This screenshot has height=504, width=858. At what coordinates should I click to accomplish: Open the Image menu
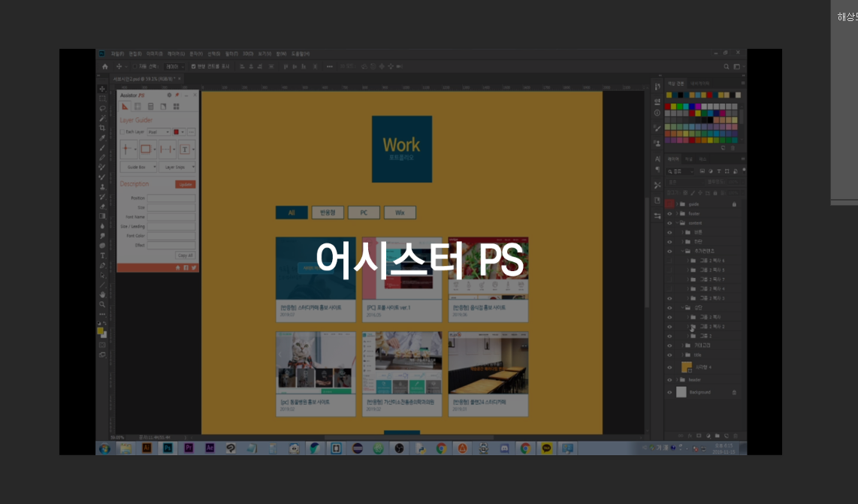(x=154, y=53)
